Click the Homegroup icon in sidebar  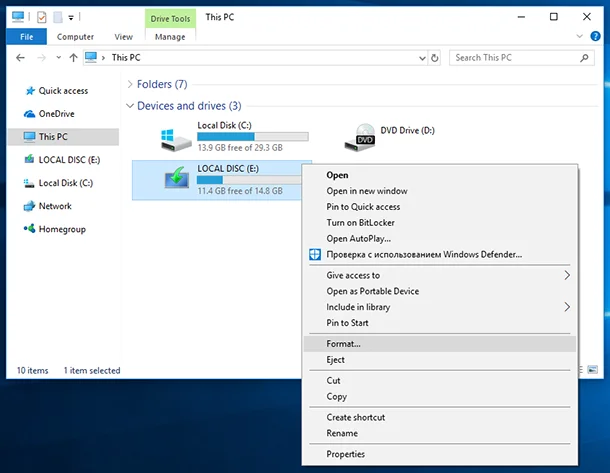tap(29, 229)
